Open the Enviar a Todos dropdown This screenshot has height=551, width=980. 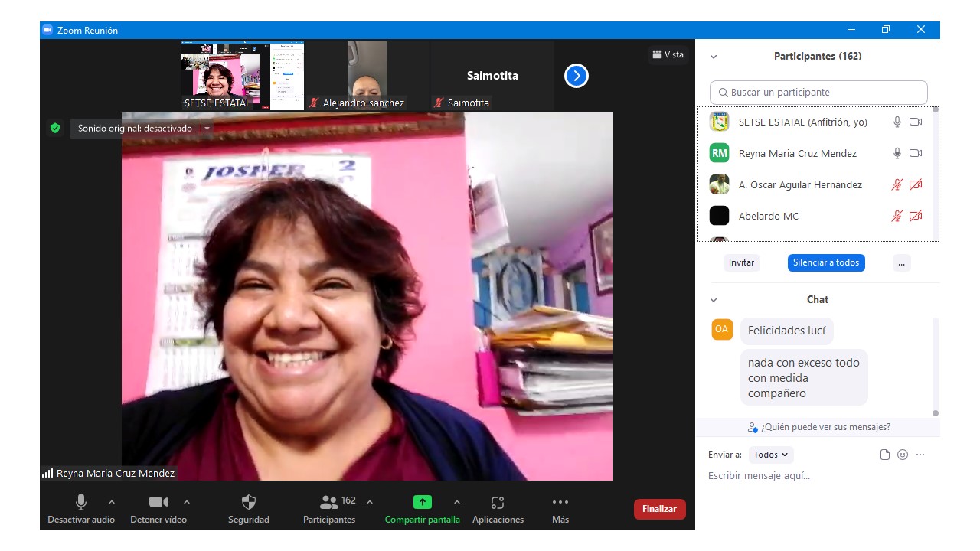pos(771,455)
